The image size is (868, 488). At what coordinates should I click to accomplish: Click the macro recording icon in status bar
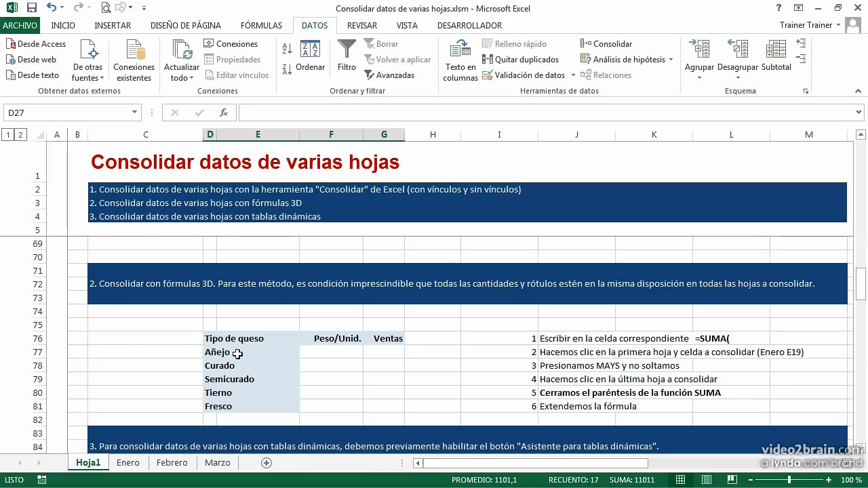tap(42, 480)
